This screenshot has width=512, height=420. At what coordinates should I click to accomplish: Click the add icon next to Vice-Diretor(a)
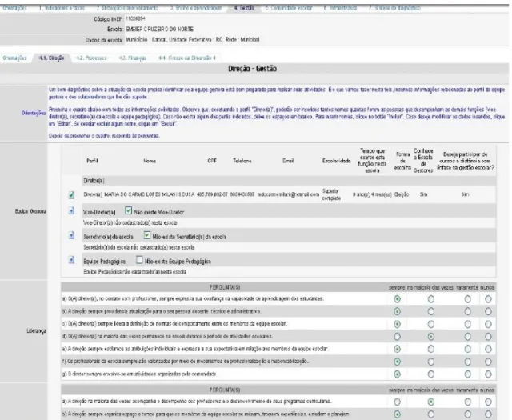click(x=71, y=210)
